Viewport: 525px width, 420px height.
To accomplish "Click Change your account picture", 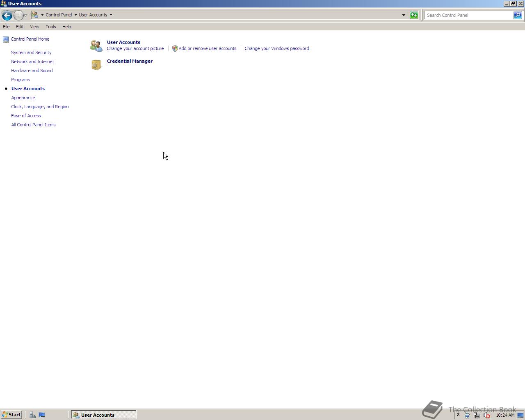I will click(135, 48).
